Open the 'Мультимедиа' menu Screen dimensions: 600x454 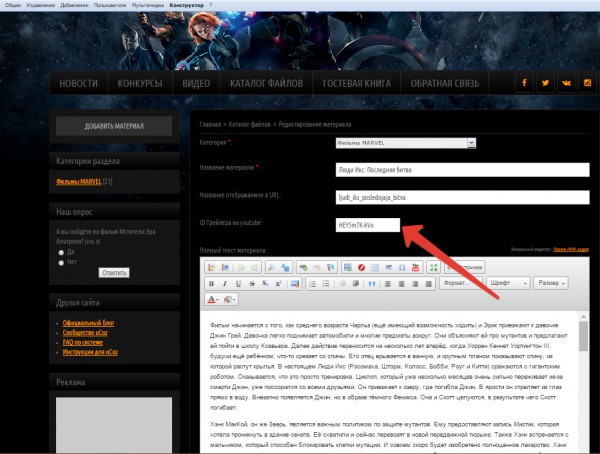coord(148,5)
